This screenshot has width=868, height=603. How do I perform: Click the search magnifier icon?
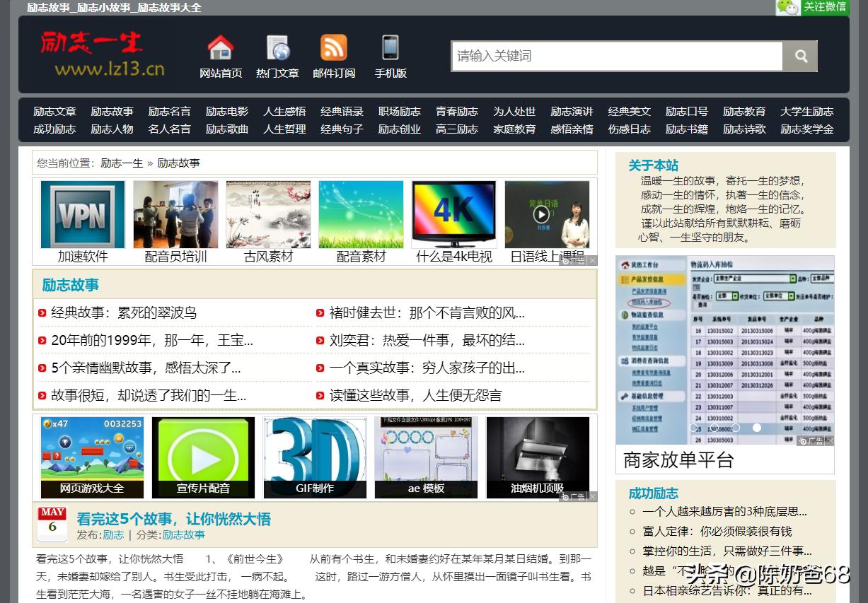tap(800, 55)
